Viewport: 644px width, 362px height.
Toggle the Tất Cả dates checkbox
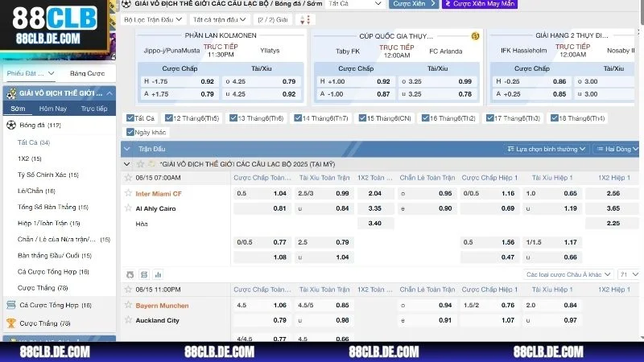(x=130, y=118)
